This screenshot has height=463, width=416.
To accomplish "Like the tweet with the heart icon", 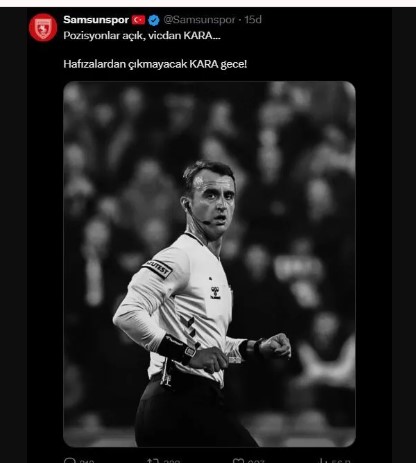I will point(238,461).
